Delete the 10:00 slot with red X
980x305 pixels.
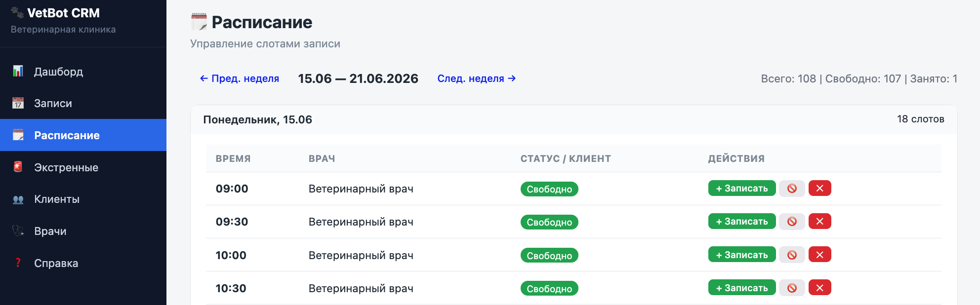819,255
